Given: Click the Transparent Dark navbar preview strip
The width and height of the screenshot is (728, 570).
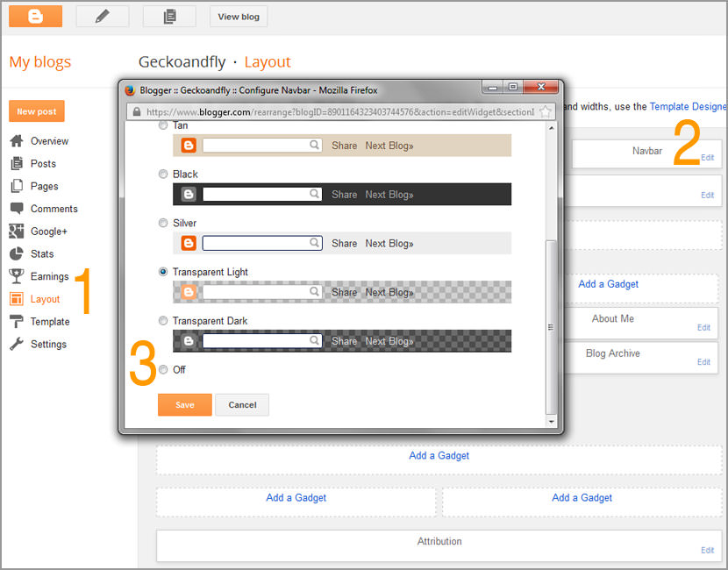Looking at the screenshot, I should tap(342, 341).
